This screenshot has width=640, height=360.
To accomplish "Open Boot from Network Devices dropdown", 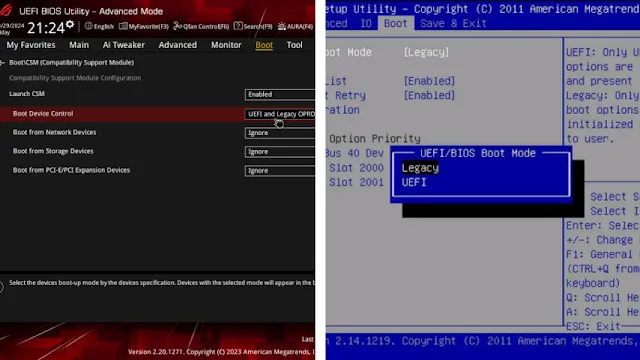I will (280, 133).
